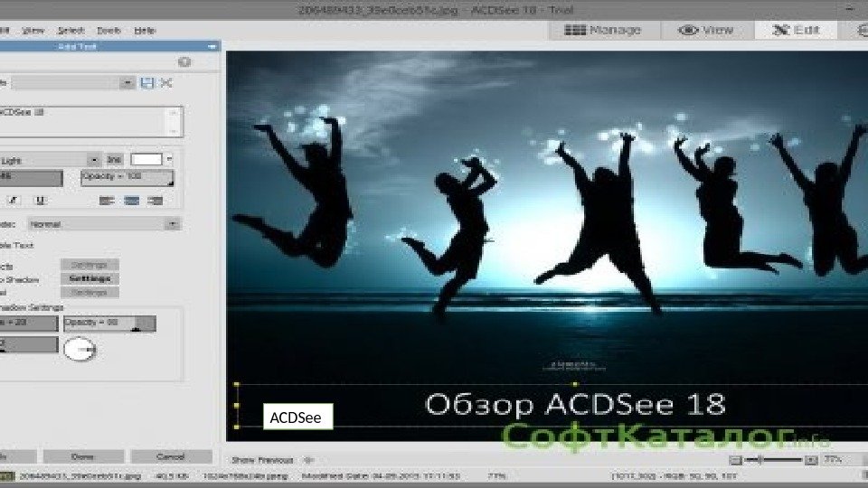
Task: Click the zoom out icon
Action: click(x=735, y=460)
